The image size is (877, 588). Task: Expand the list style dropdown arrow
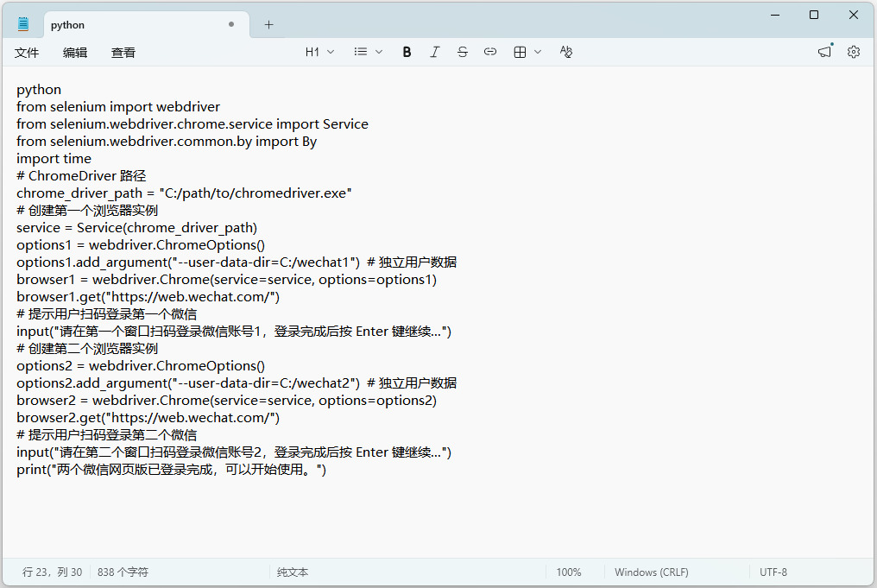pos(379,52)
